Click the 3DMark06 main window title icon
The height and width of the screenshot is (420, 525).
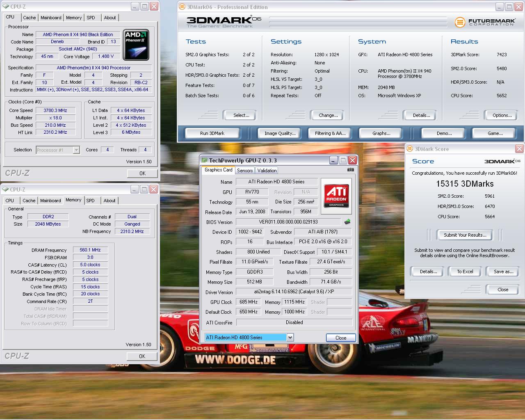[183, 7]
